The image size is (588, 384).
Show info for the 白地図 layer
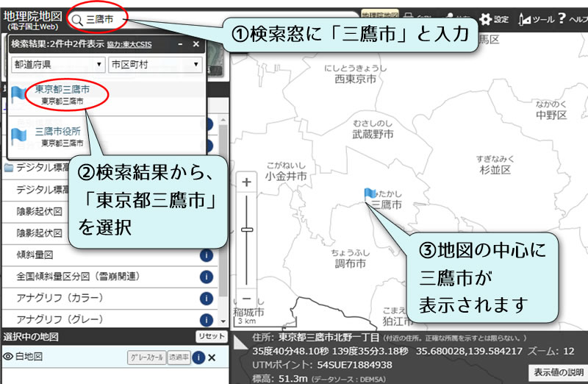point(198,358)
